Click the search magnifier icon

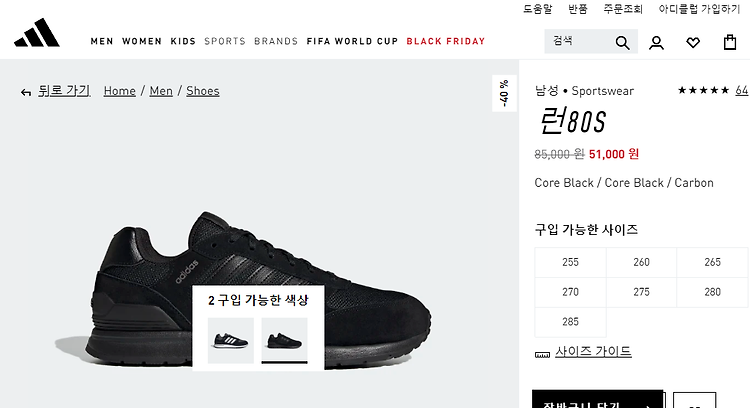point(622,43)
